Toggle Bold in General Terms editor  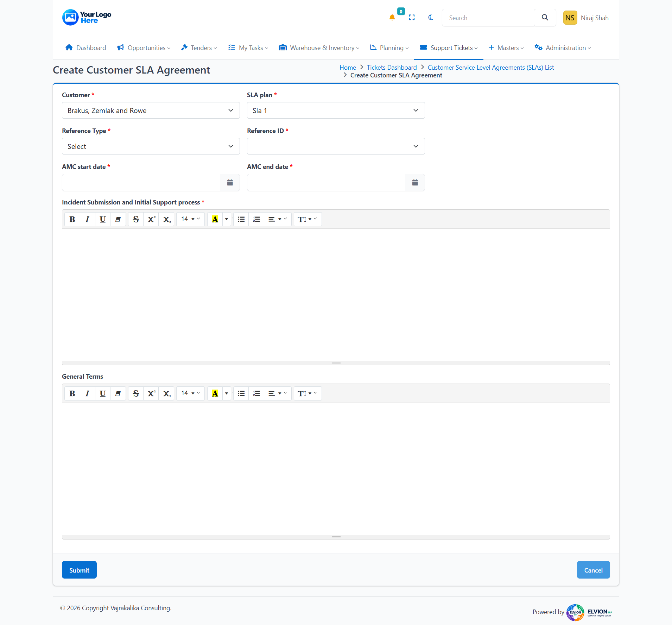(x=72, y=393)
